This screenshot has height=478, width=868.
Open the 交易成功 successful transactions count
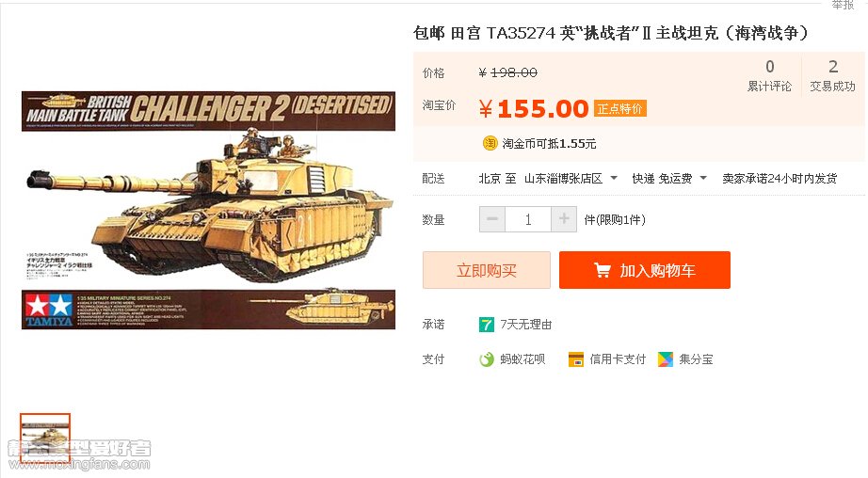point(832,76)
